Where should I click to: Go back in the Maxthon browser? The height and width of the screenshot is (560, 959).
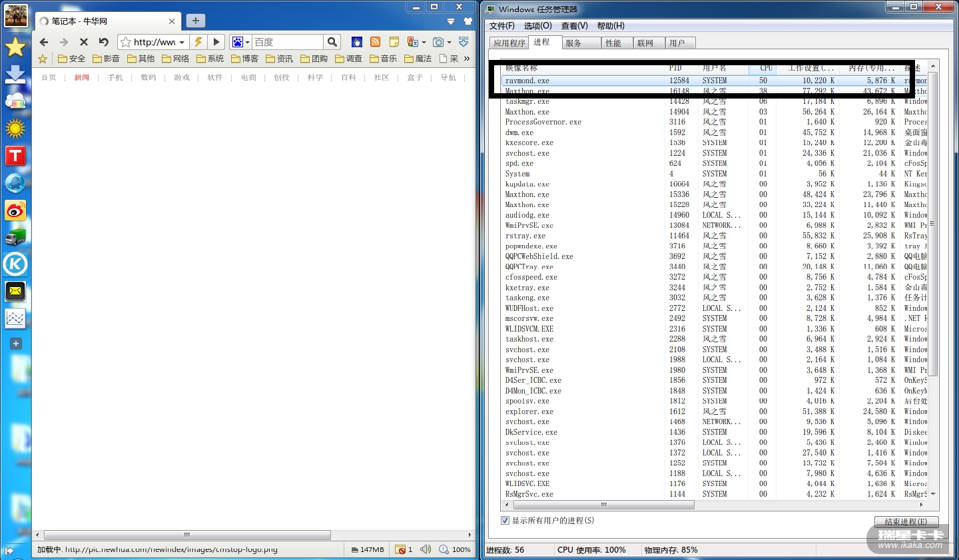[44, 42]
